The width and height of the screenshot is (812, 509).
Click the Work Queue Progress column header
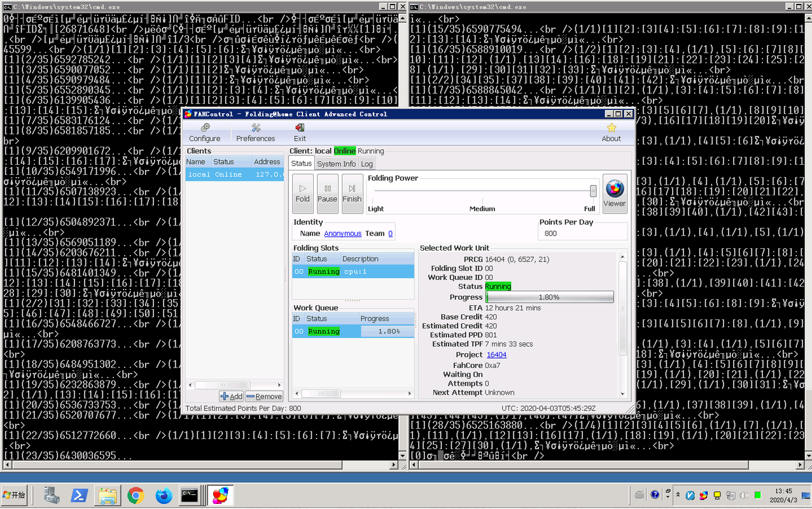click(387, 319)
